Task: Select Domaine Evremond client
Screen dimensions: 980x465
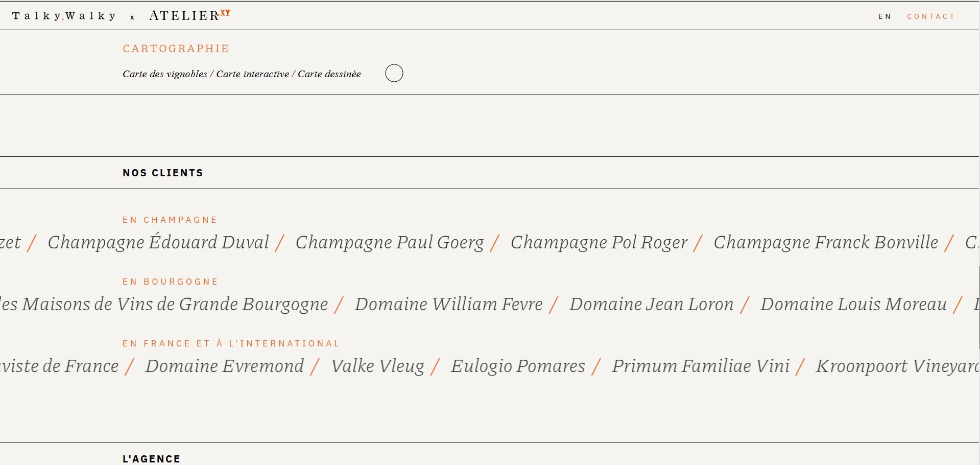Action: 225,366
